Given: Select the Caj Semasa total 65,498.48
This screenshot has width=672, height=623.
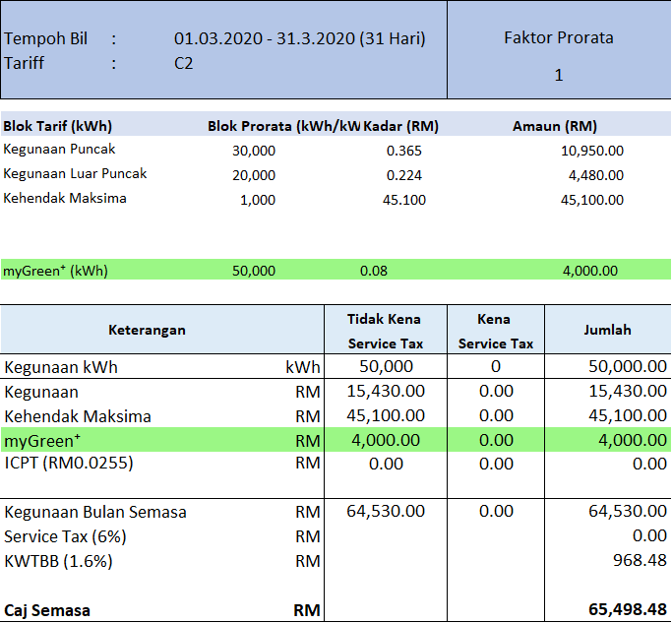Looking at the screenshot, I should click(x=628, y=609).
